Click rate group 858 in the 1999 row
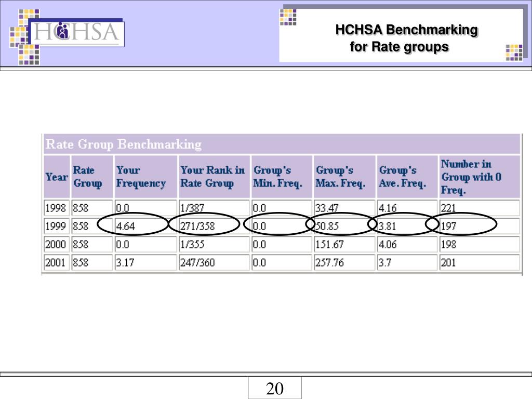532x399 pixels. 91,226
